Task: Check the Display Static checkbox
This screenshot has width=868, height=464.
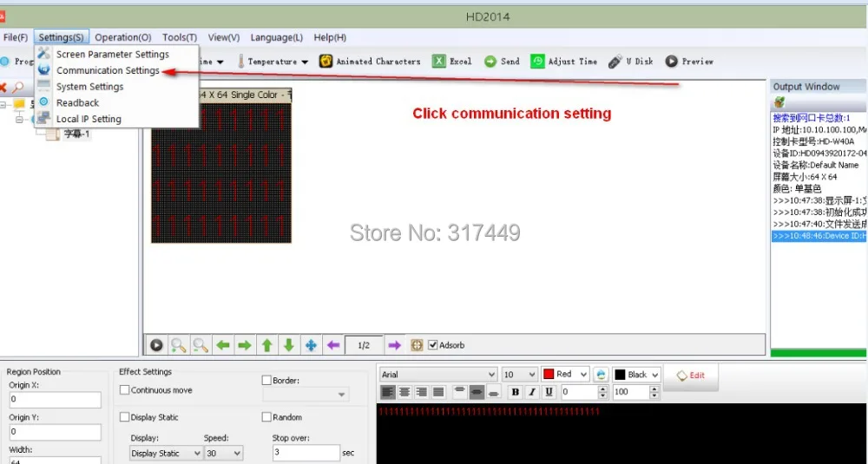Action: pos(124,417)
